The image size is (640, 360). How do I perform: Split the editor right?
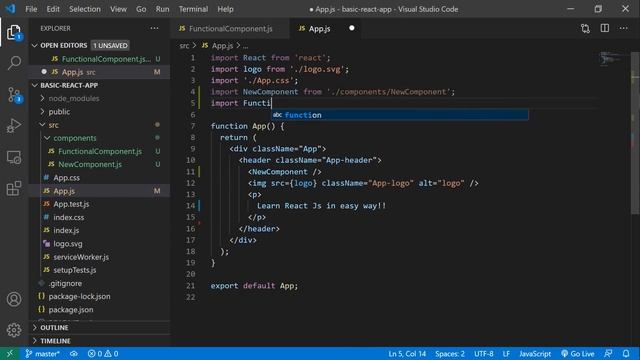pyautogui.click(x=604, y=28)
